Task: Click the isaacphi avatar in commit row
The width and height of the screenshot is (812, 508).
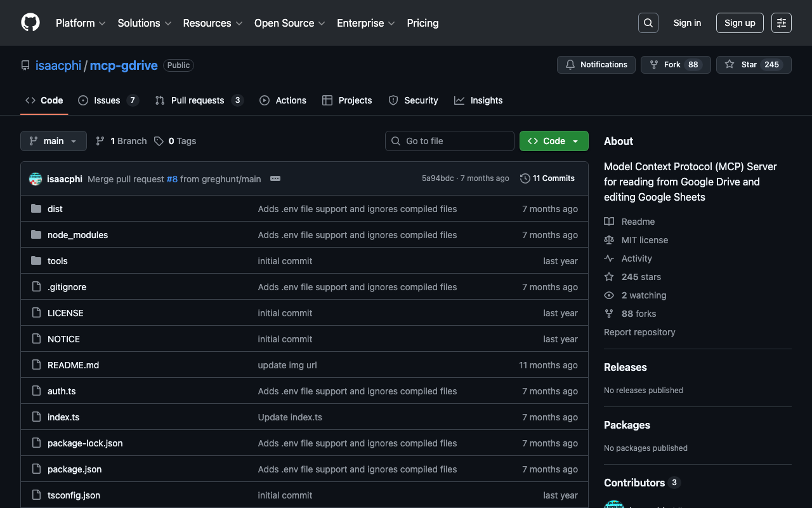Action: pos(36,179)
